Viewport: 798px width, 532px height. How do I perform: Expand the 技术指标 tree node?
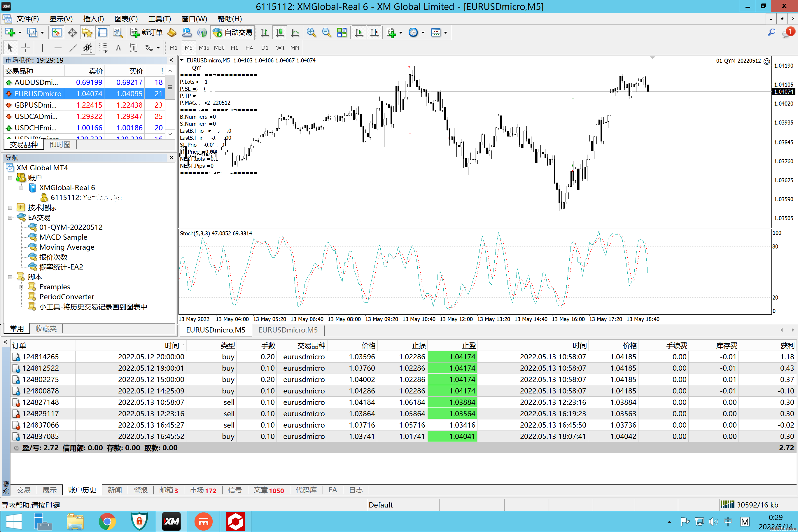10,208
